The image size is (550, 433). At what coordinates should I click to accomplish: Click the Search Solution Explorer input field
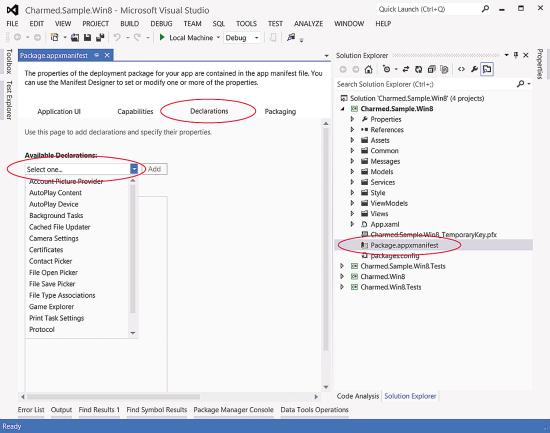coord(425,84)
